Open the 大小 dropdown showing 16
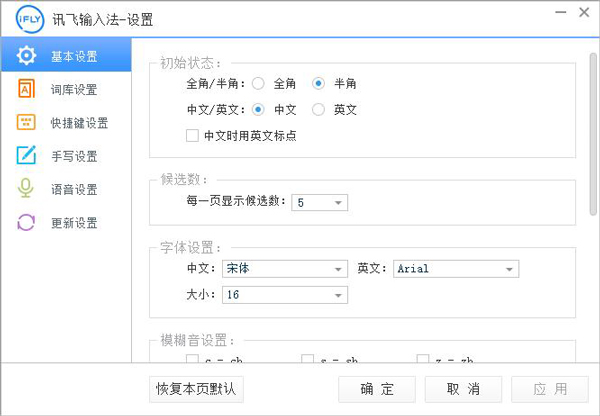 (285, 295)
